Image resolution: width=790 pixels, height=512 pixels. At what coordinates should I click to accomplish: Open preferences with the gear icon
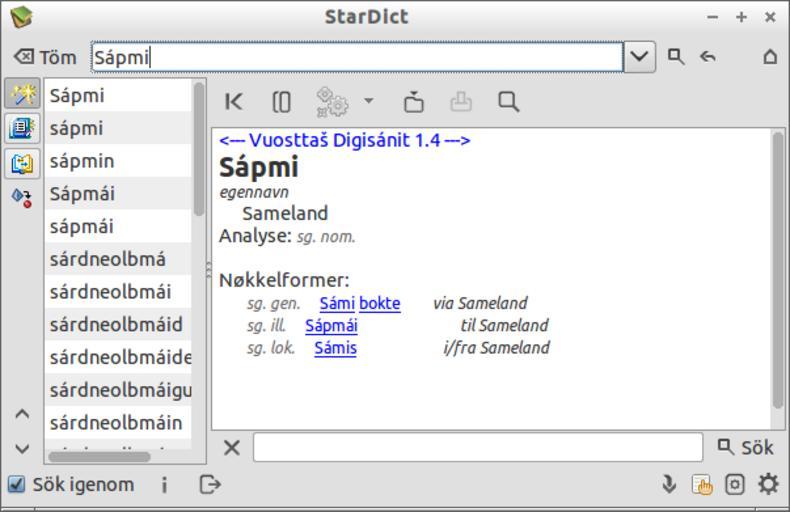point(768,485)
